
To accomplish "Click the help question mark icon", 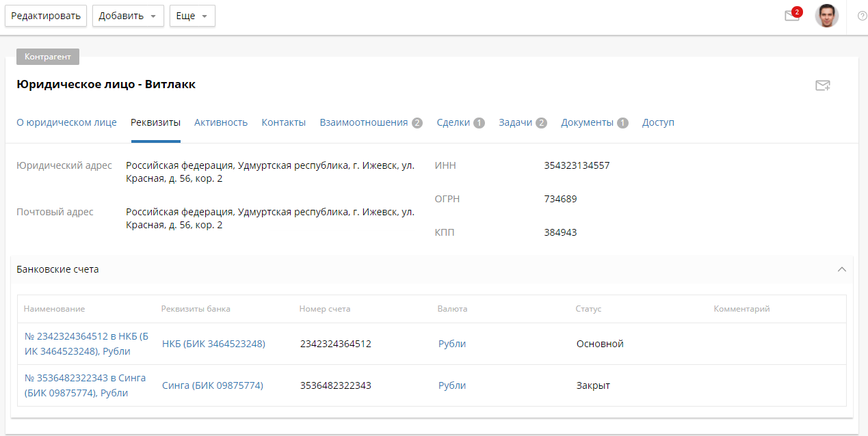I will [862, 16].
